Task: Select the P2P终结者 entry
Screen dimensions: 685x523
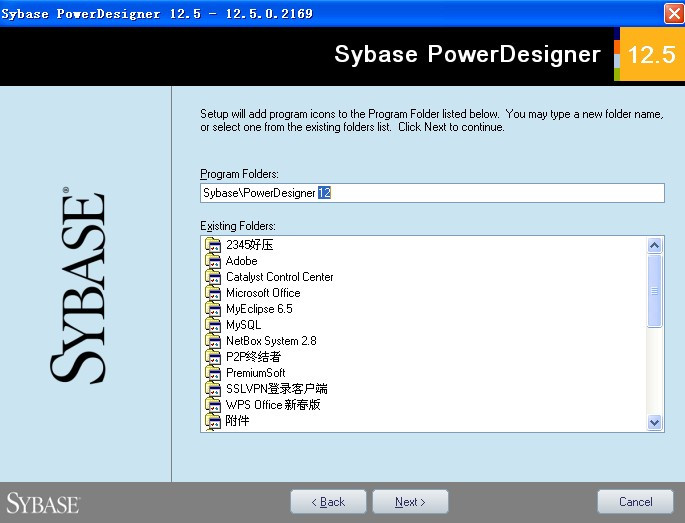Action: [x=253, y=357]
